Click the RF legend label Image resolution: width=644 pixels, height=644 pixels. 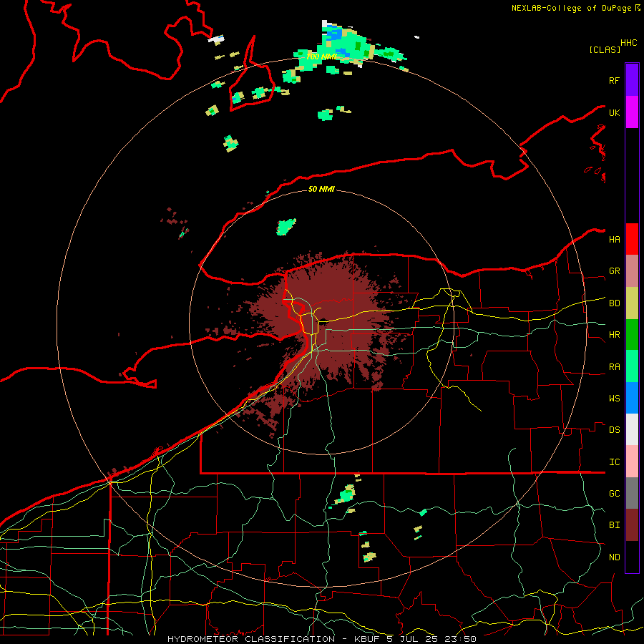[614, 80]
